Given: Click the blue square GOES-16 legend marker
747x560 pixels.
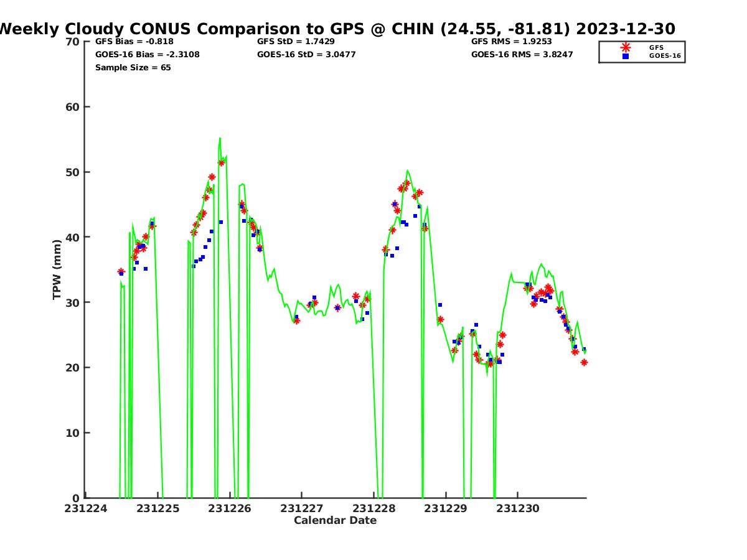Looking at the screenshot, I should tap(626, 56).
